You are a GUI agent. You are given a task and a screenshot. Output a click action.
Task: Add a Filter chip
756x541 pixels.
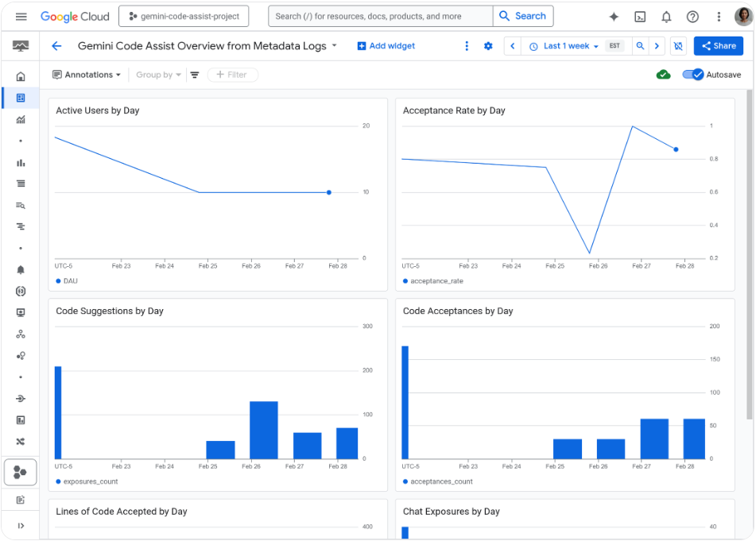coord(232,75)
